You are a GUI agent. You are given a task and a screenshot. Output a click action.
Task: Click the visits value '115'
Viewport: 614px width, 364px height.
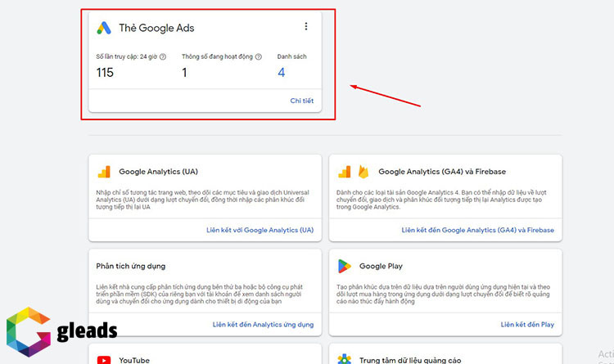105,73
